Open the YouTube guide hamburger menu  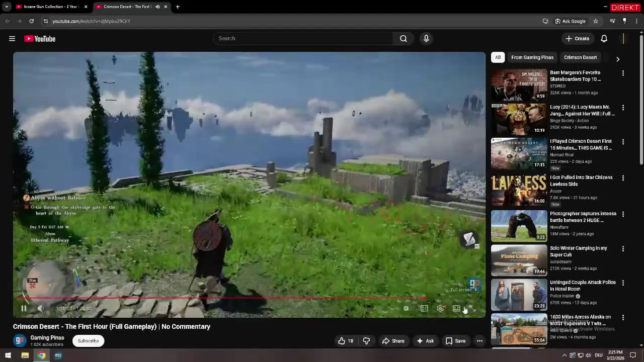(12, 39)
